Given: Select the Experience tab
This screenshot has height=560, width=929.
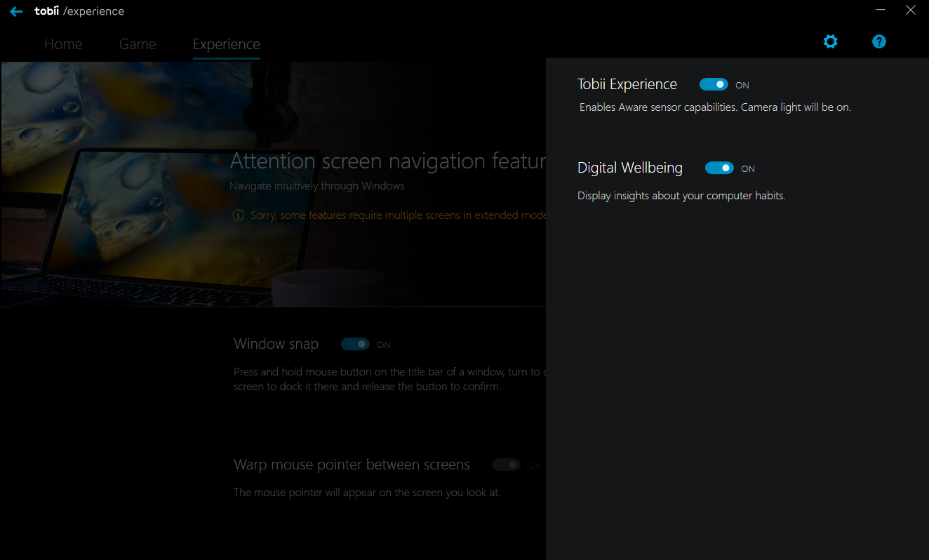Looking at the screenshot, I should coord(227,44).
